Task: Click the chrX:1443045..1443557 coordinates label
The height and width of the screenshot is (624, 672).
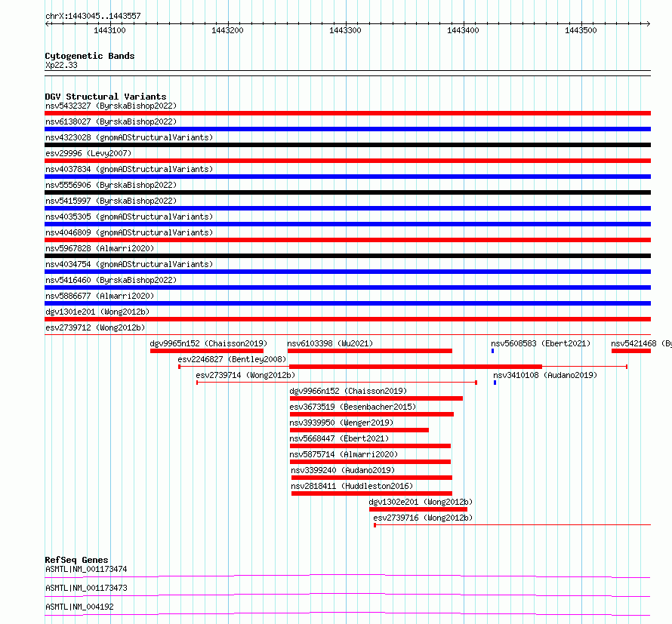Action: pos(93,17)
